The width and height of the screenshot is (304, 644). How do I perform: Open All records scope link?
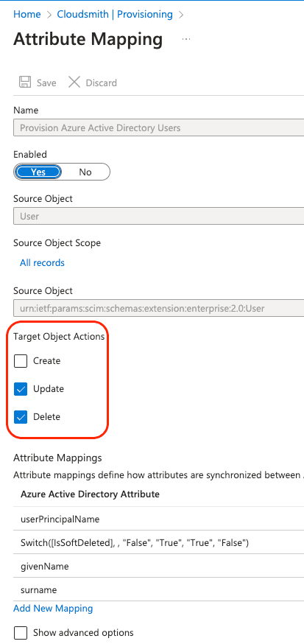click(x=42, y=262)
